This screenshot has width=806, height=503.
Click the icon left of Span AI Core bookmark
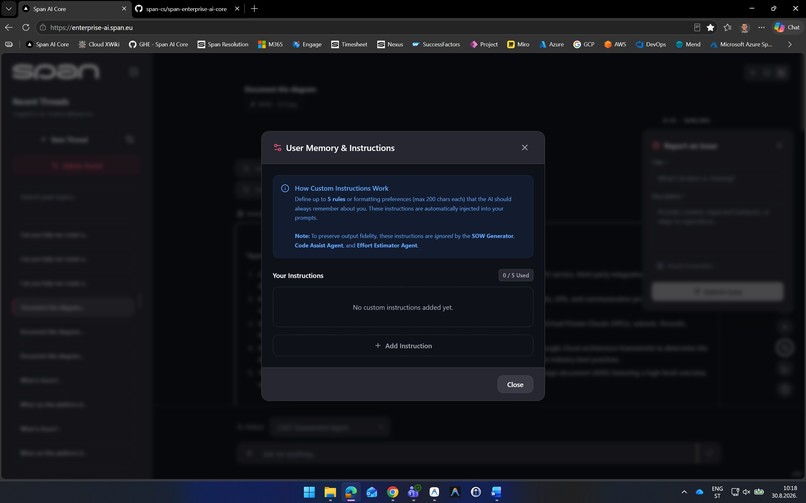point(9,44)
